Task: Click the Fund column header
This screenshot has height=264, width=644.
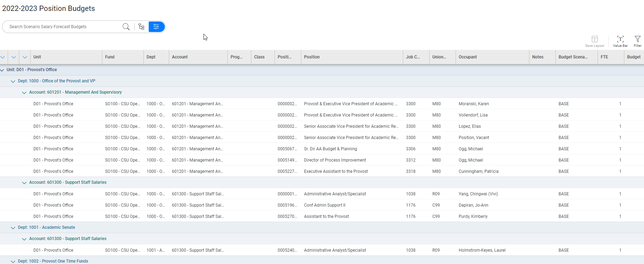Action: click(x=110, y=57)
